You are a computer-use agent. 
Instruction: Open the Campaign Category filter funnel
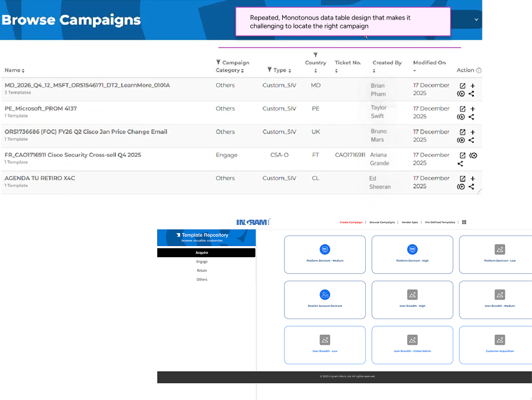[x=218, y=62]
